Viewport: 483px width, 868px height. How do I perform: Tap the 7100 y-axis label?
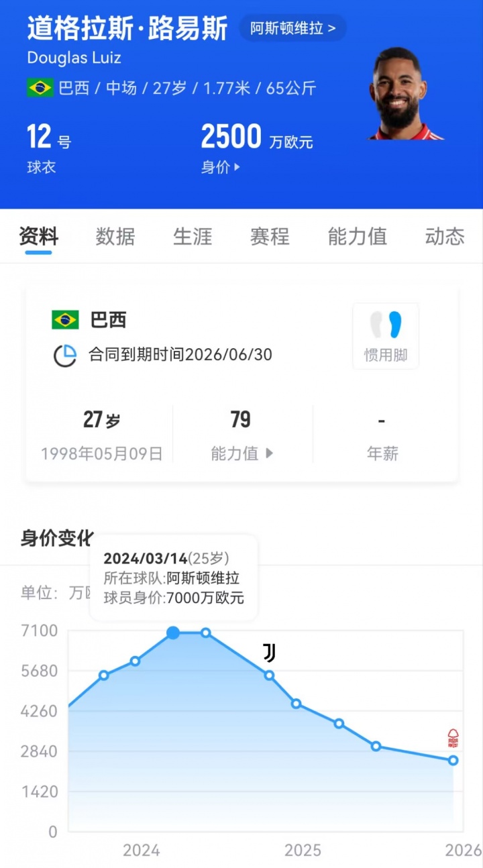coord(39,631)
